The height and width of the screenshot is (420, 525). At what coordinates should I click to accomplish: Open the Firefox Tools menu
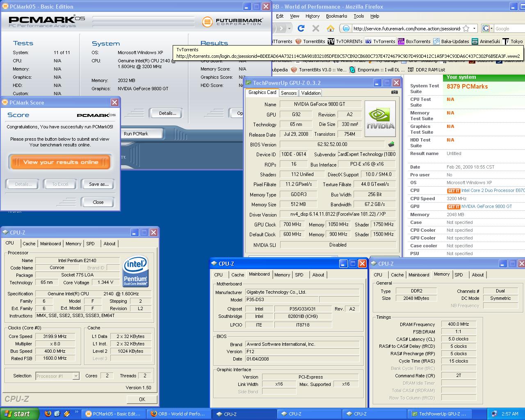[358, 16]
